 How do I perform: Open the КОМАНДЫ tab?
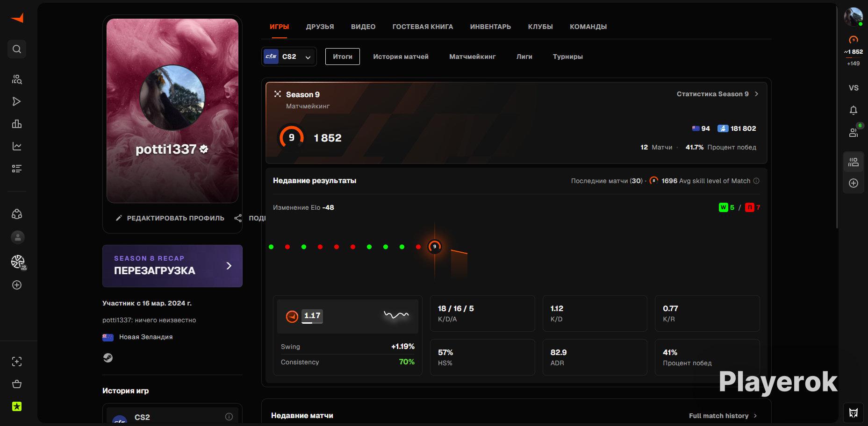coord(588,27)
